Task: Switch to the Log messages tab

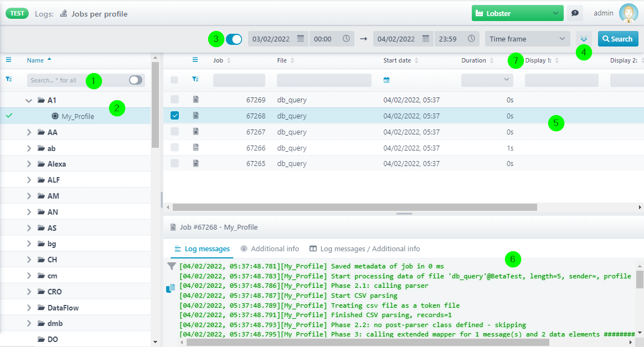Action: tap(202, 249)
